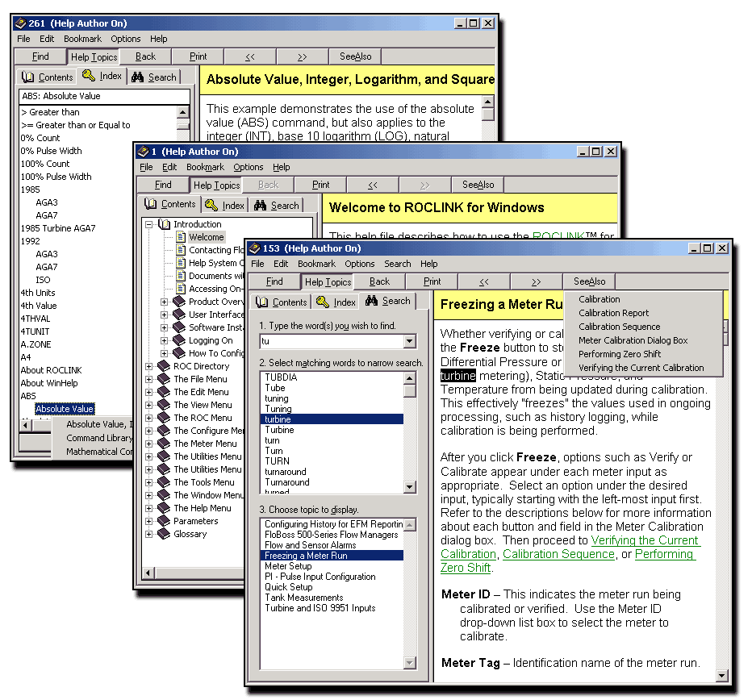Click the Find button in window 1
The image size is (752, 700).
(163, 185)
